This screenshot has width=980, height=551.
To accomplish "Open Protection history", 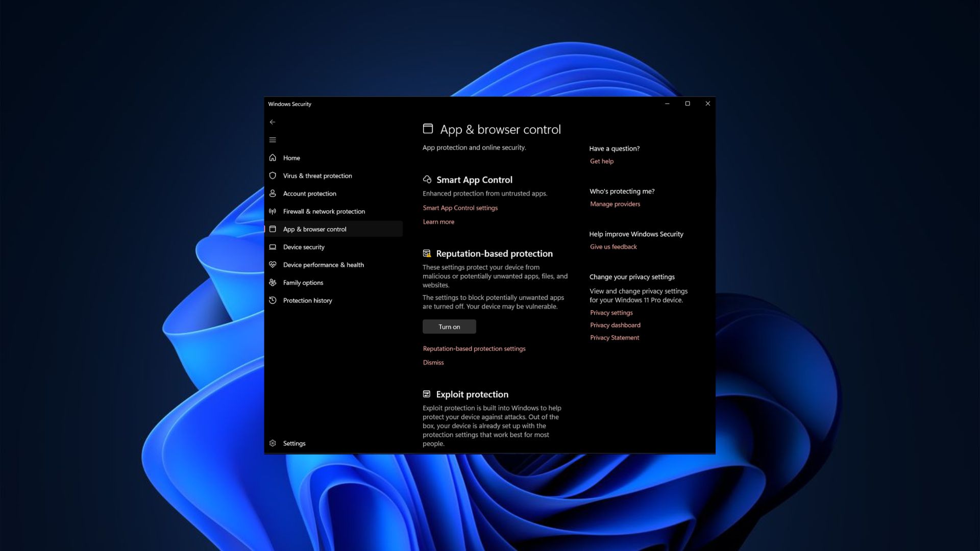I will tap(334, 300).
